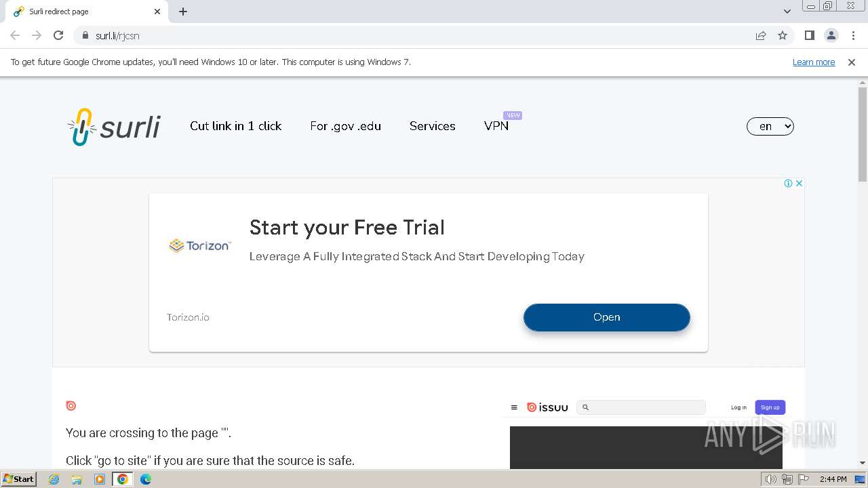View site info via the padlock icon

85,36
